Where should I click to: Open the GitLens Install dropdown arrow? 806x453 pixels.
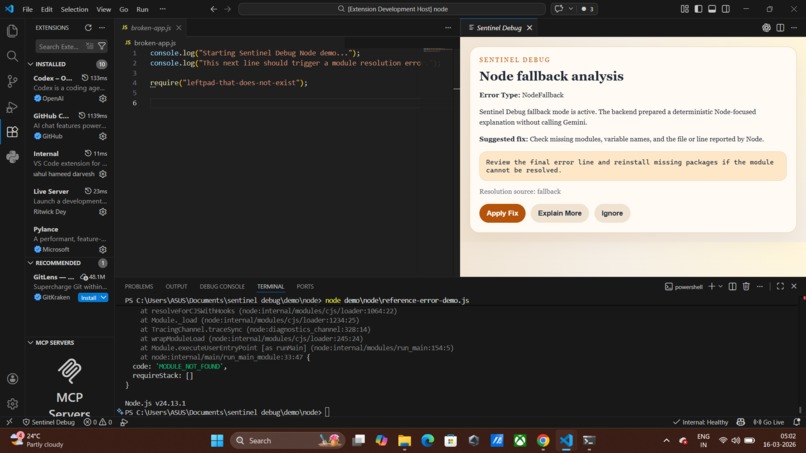(104, 298)
